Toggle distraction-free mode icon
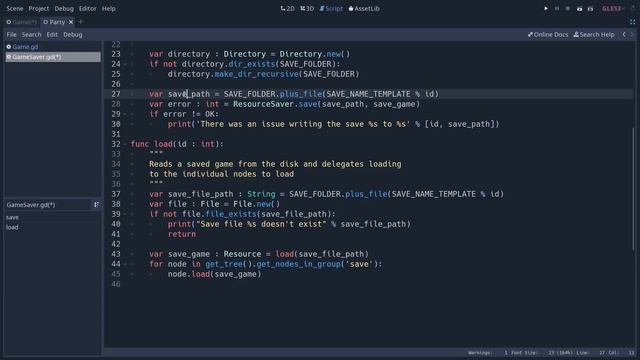This screenshot has height=360, width=640. point(632,22)
